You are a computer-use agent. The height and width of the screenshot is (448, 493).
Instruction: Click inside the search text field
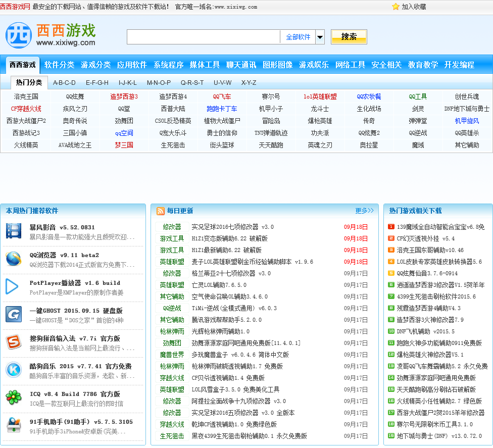pyautogui.click(x=203, y=37)
